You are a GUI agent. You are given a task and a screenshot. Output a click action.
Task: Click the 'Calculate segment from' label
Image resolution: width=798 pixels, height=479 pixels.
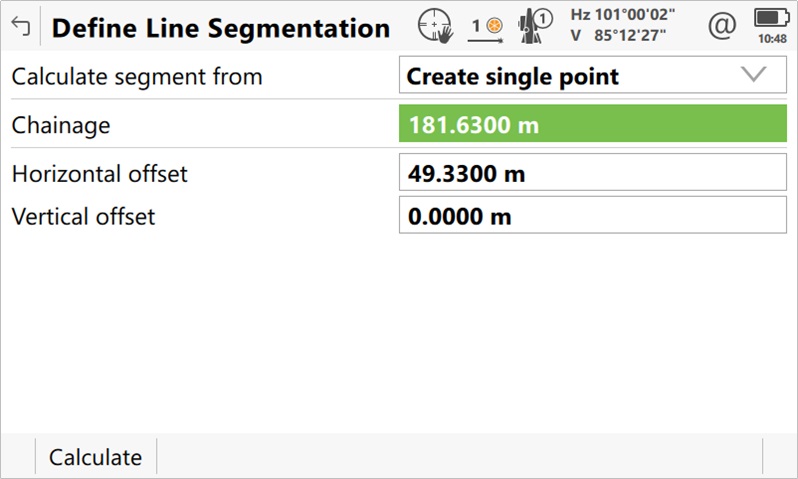coord(137,77)
